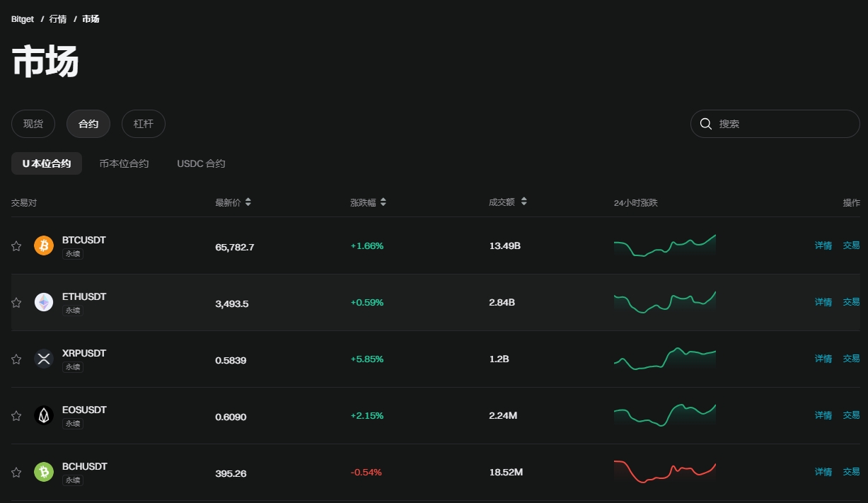
Task: Click the Bitcoin coin icon
Action: click(44, 245)
